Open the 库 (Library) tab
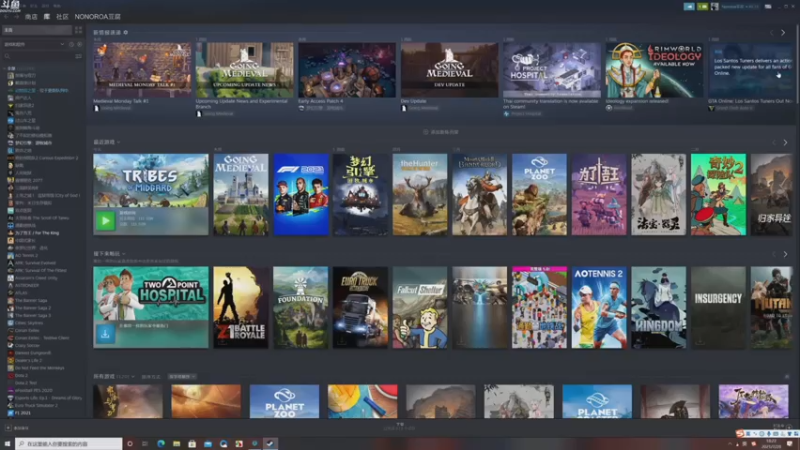This screenshot has width=800, height=450. 47,17
